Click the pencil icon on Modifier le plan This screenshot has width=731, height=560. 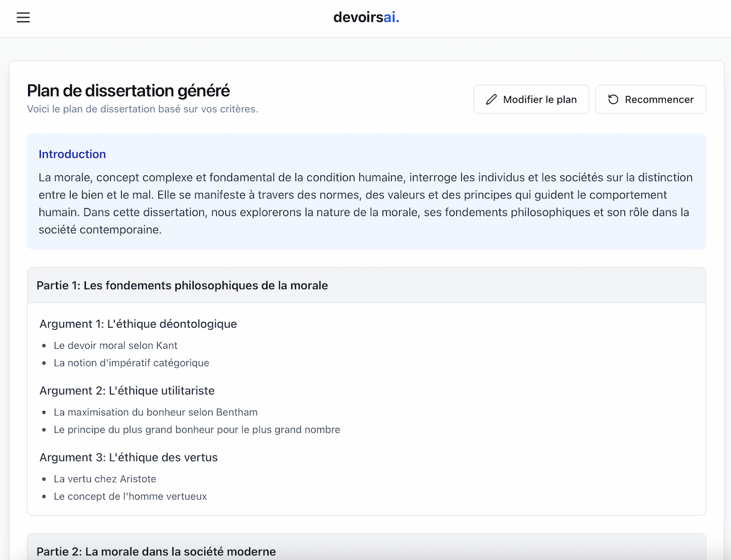pyautogui.click(x=492, y=99)
